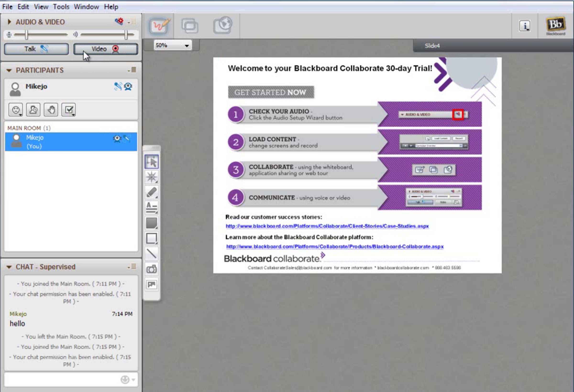Open the polling response menu
Screen dimensions: 574x392
(x=69, y=110)
